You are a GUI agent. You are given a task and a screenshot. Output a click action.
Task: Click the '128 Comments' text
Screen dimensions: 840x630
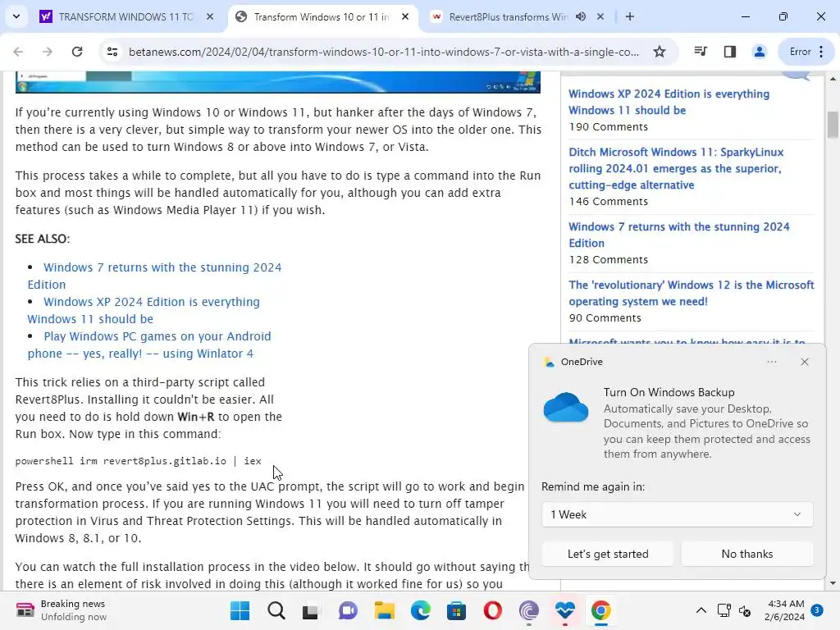pyautogui.click(x=609, y=260)
